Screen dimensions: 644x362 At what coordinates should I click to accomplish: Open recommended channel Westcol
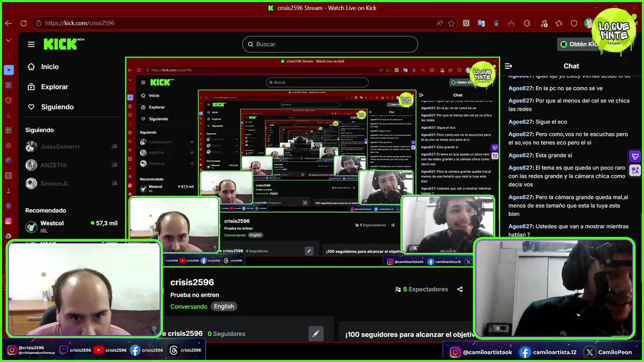click(x=71, y=226)
